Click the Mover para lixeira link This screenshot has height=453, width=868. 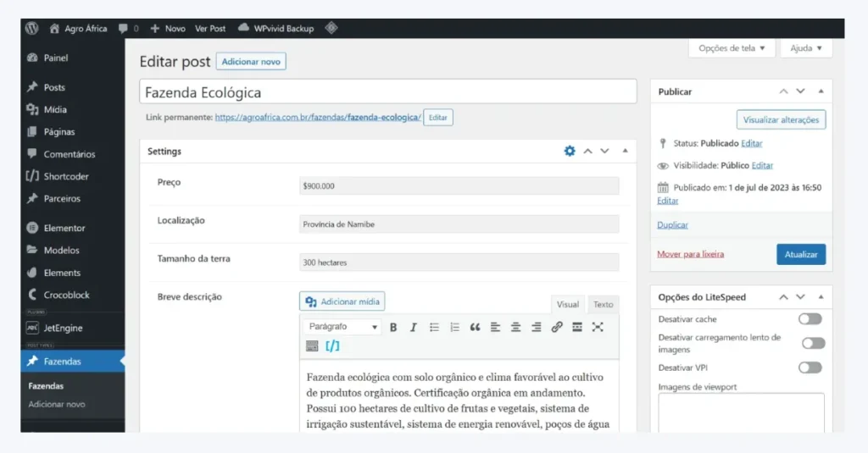pos(690,254)
